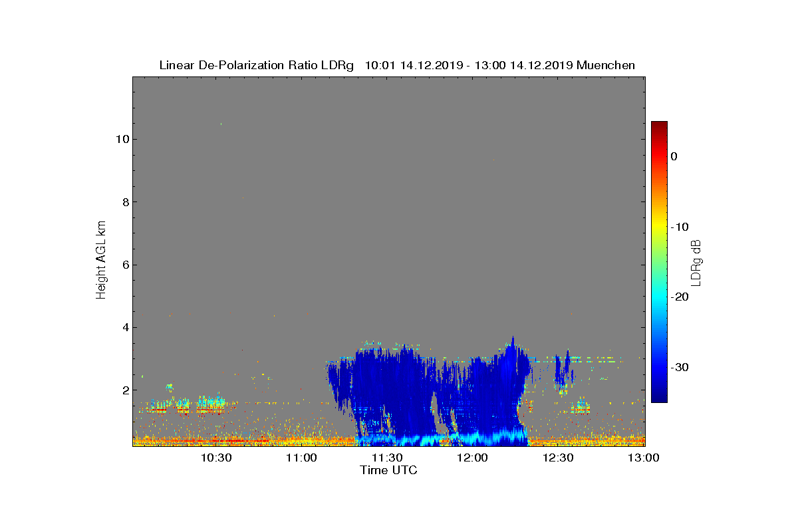Click the 11:30 time tick label
The image size is (798, 532).
click(387, 458)
